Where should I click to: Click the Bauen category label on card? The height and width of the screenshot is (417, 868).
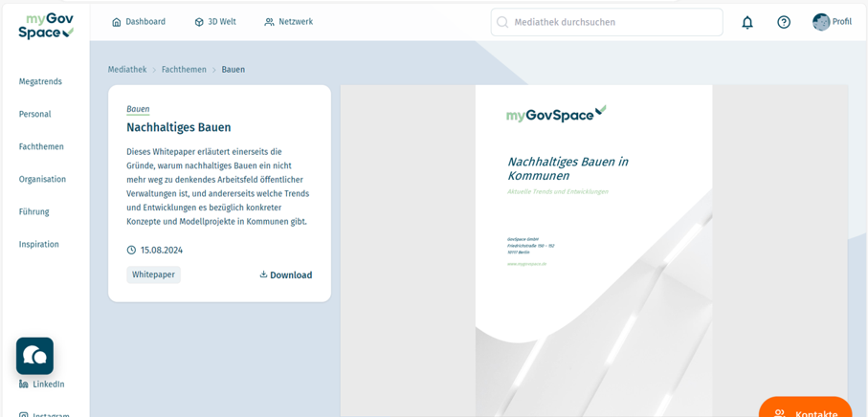click(138, 109)
